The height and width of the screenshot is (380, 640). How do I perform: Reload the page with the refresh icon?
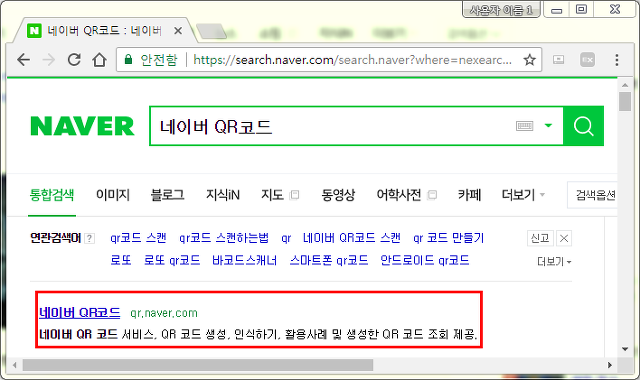click(x=74, y=60)
